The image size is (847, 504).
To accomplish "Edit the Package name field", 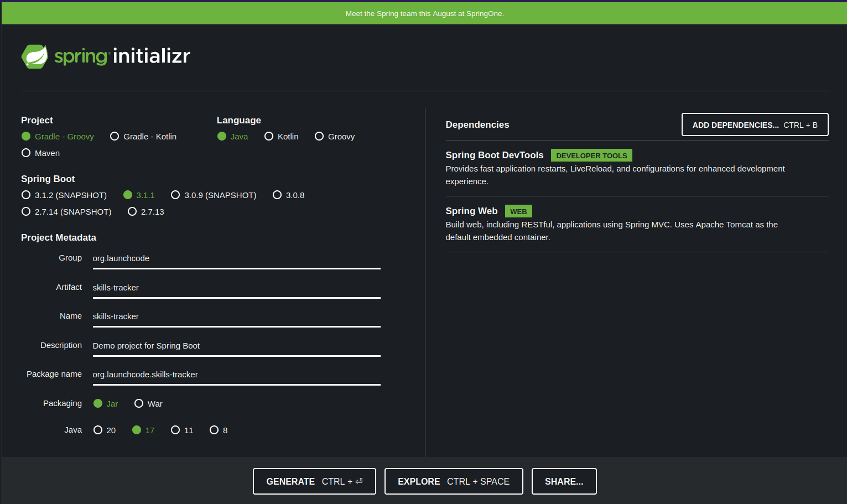I will [236, 375].
